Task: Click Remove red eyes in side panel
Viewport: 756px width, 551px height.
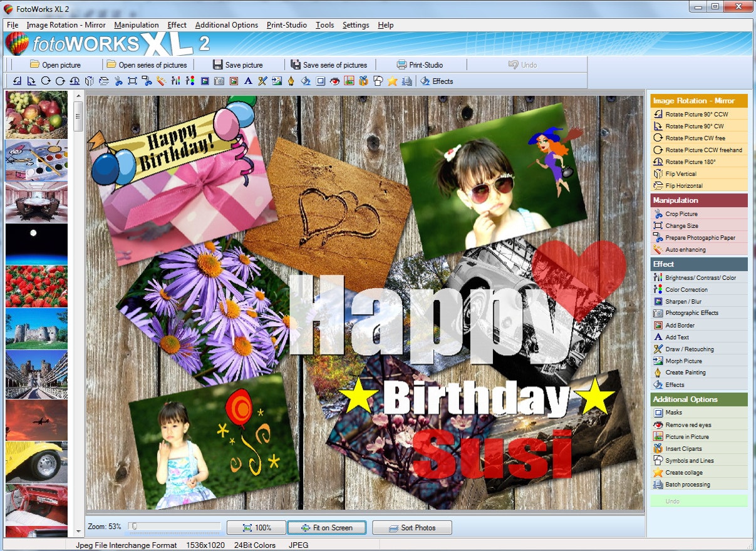Action: coord(699,425)
